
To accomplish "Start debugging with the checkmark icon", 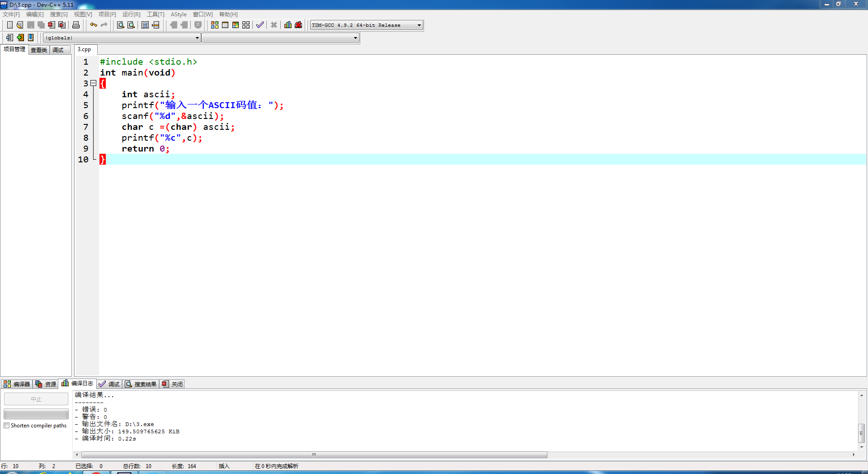I will pos(260,25).
